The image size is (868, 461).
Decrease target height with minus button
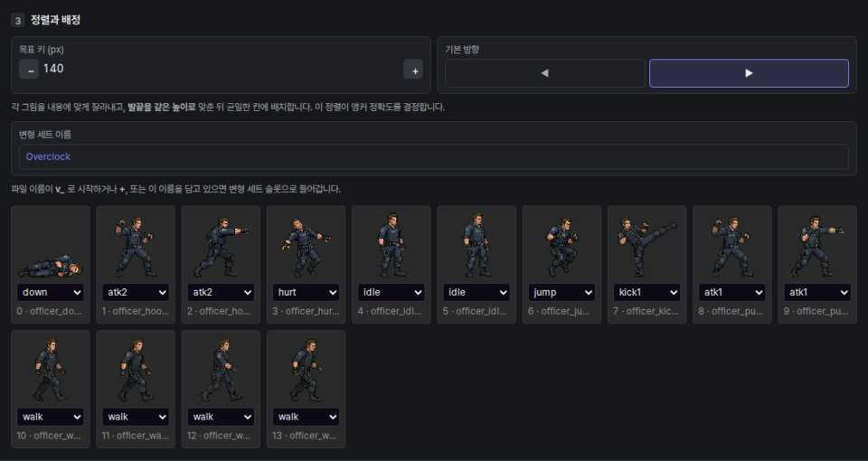(x=29, y=70)
